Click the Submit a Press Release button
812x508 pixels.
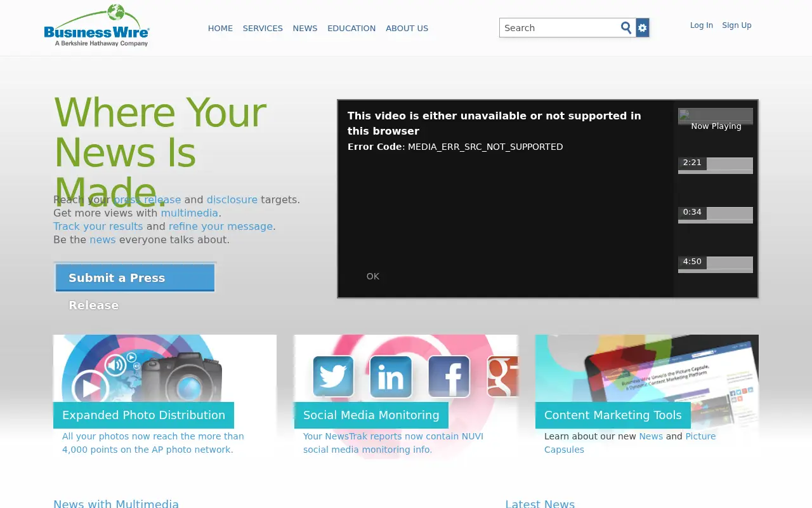click(x=135, y=277)
